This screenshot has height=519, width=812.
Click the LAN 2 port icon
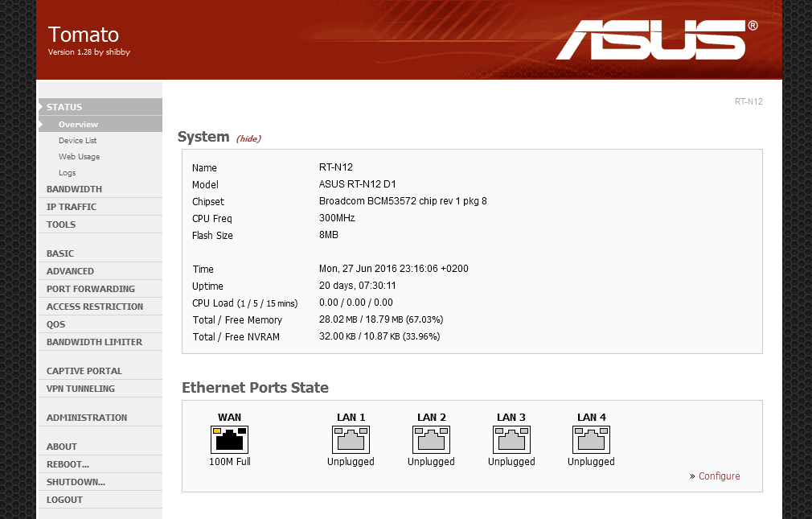tap(432, 439)
